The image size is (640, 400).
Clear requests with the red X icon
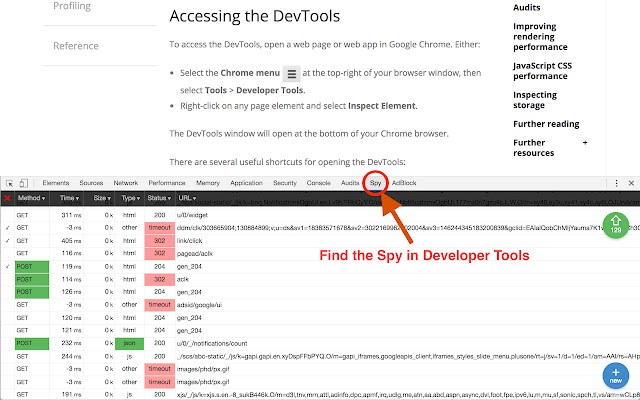pyautogui.click(x=7, y=198)
